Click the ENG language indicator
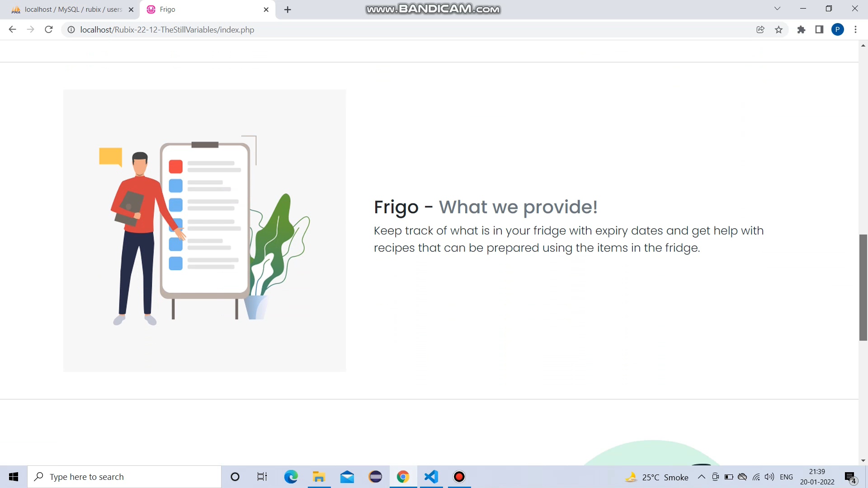 [787, 477]
